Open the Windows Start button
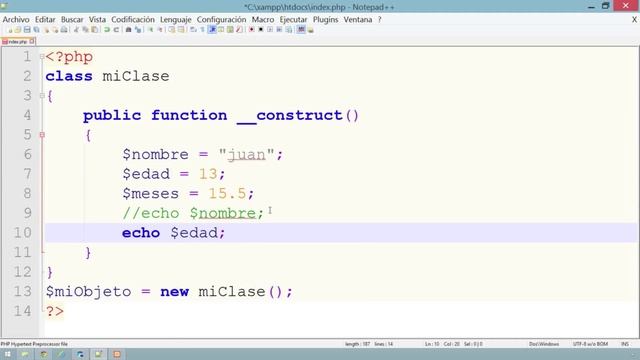 click(x=7, y=354)
